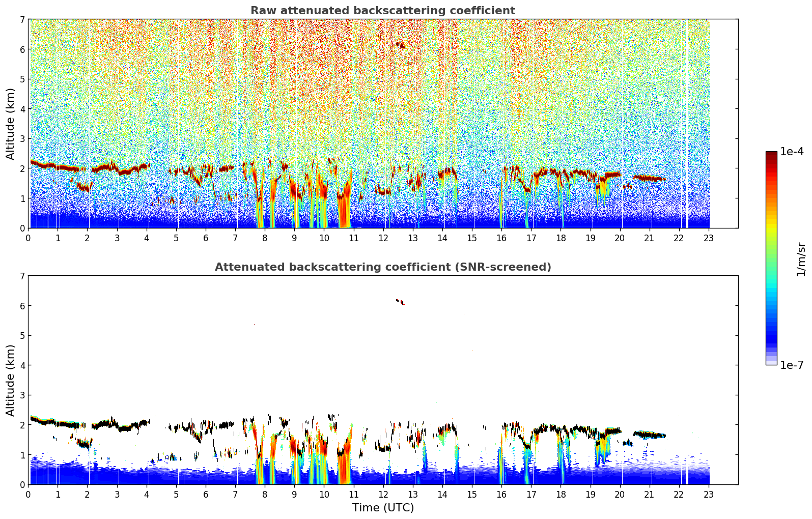Click the 'Raw attenuated backscattering coefficient' title
This screenshot has height=519, width=812.
point(383,11)
